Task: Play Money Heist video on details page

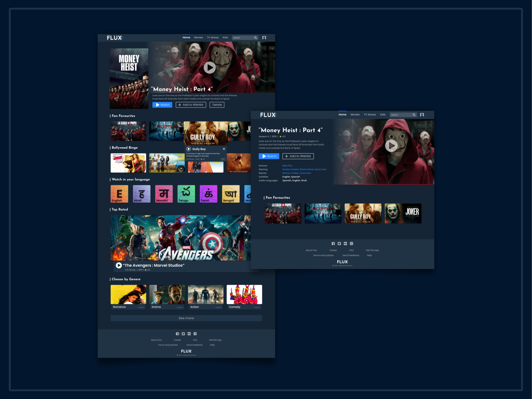Action: click(x=391, y=146)
